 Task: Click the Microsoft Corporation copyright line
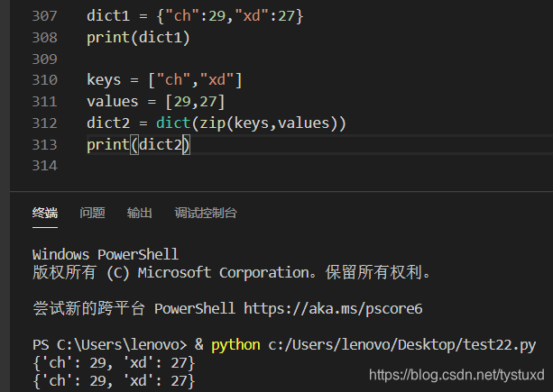[x=232, y=273]
